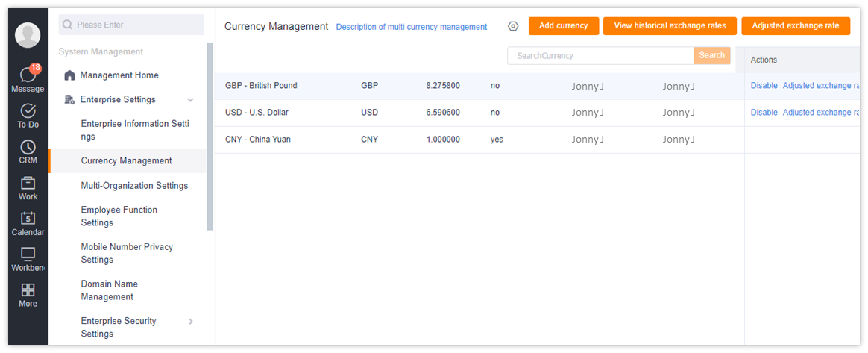Open Description of multi currency management link

point(412,27)
